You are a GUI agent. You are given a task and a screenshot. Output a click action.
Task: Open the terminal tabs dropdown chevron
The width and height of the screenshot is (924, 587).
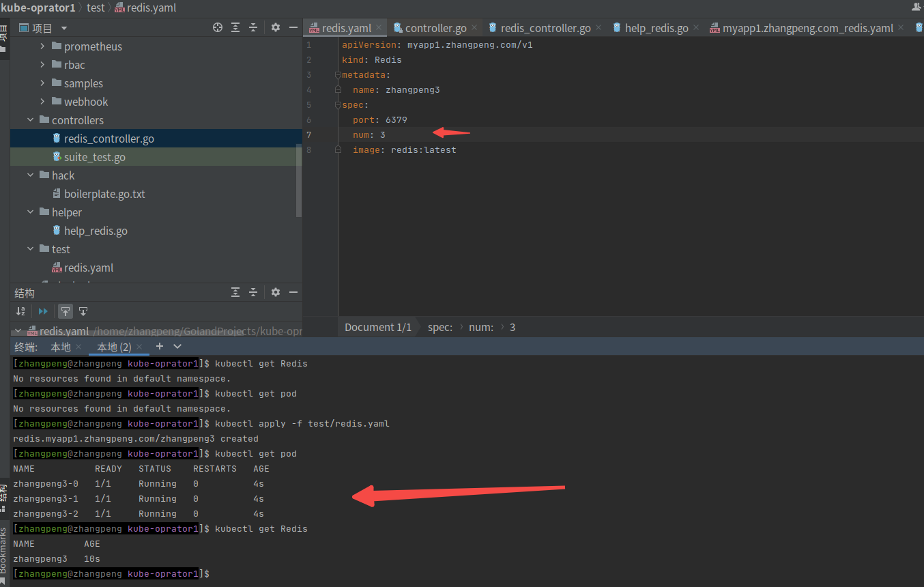coord(177,347)
